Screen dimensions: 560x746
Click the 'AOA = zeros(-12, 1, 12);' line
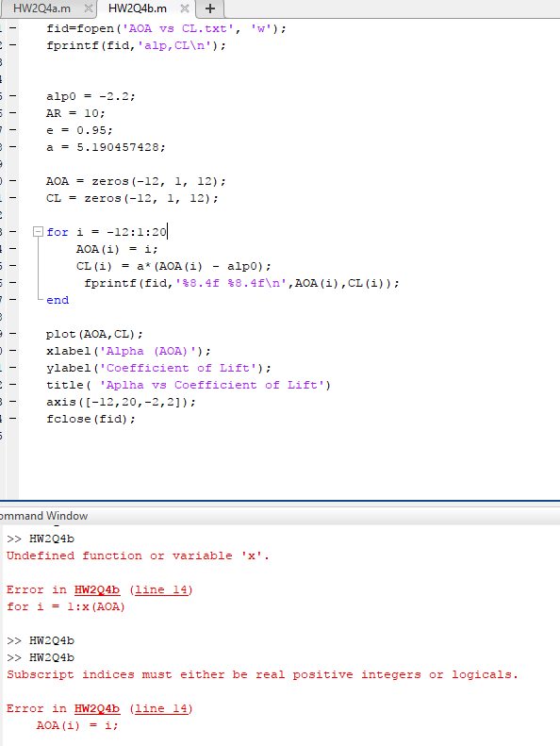point(136,181)
